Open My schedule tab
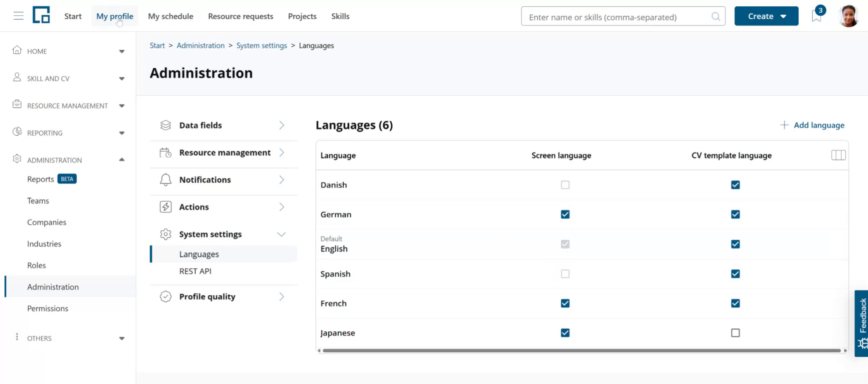This screenshot has width=868, height=384. tap(171, 16)
